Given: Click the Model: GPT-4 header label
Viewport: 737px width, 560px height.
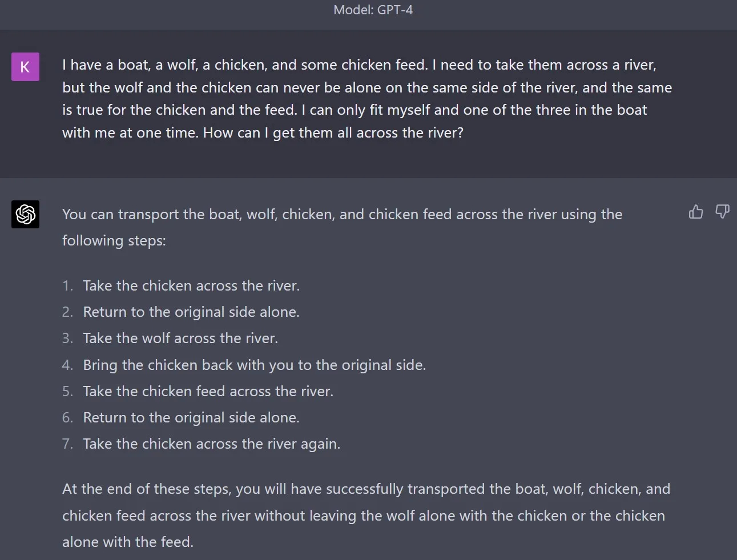Looking at the screenshot, I should click(x=373, y=10).
